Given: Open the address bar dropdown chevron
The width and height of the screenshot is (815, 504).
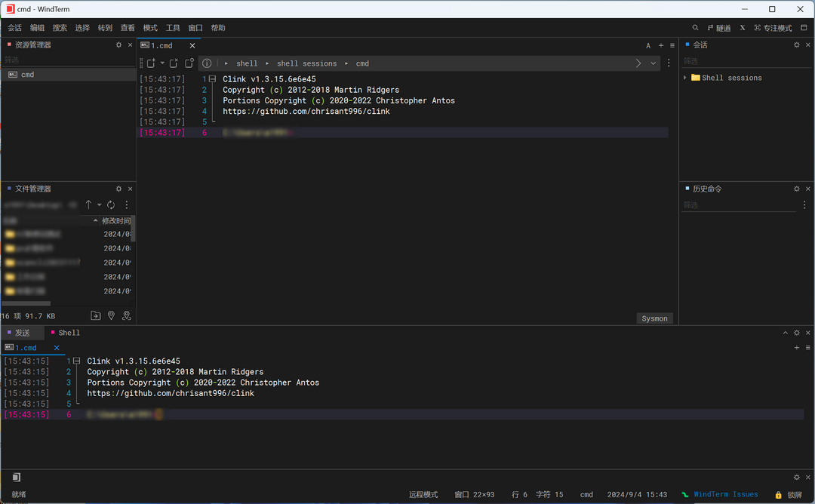Looking at the screenshot, I should 654,63.
